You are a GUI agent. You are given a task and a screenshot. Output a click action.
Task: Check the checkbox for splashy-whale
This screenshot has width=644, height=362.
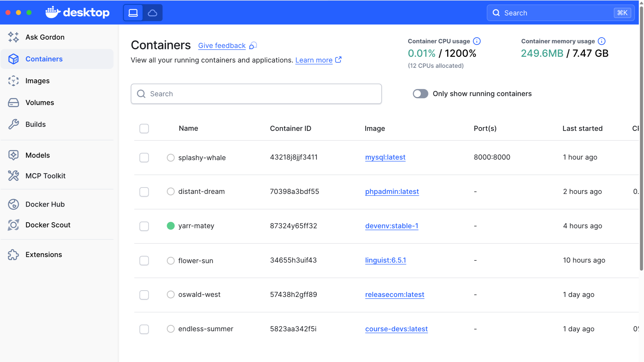(144, 158)
